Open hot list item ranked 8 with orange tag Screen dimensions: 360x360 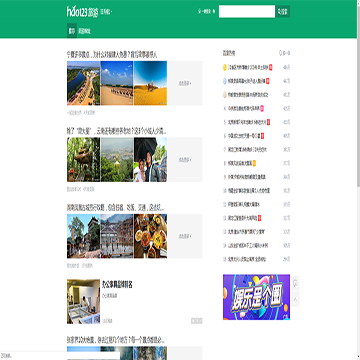240,163
